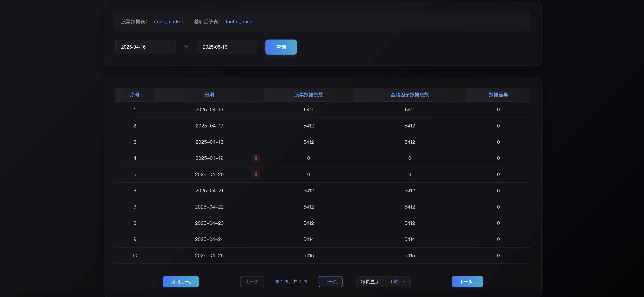Click the disabled 上一页 previous page button

pos(252,281)
